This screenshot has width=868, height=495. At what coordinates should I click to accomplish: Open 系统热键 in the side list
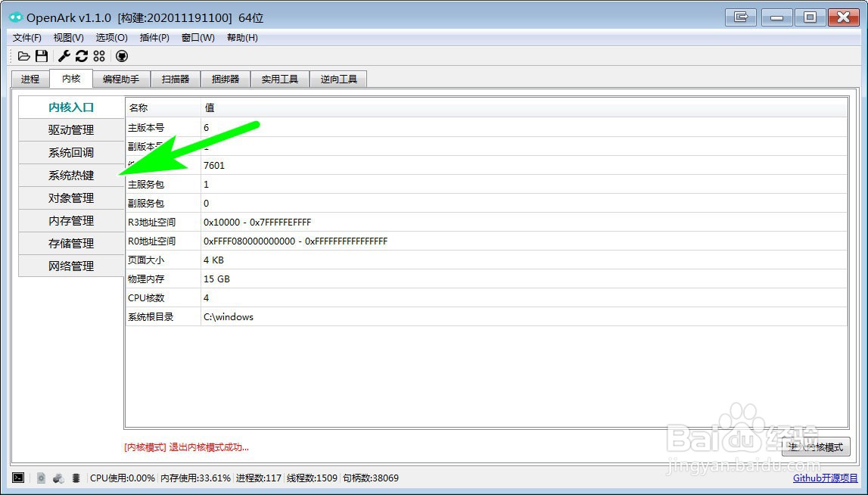pos(71,176)
